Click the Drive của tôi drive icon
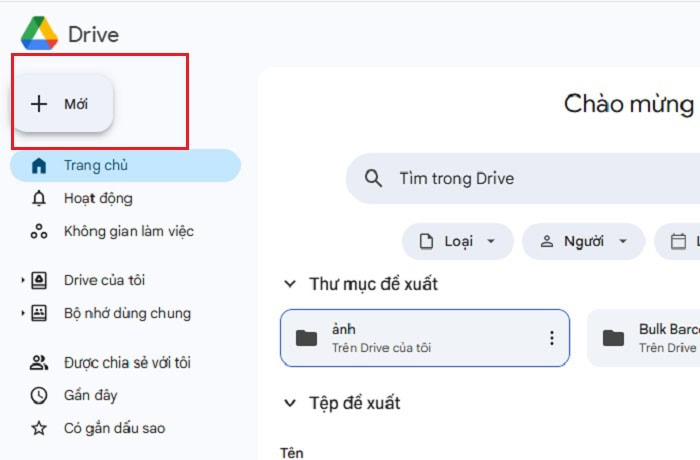 click(x=39, y=281)
